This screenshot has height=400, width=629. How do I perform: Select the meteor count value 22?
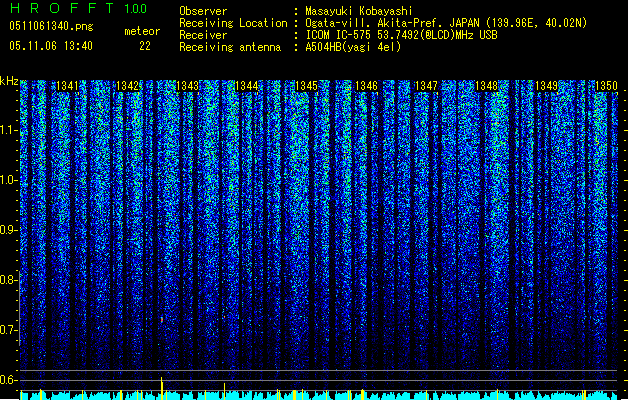(145, 46)
